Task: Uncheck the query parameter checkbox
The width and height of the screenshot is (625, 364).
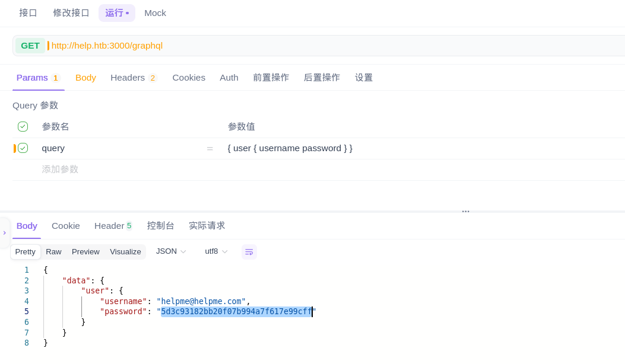Action: (23, 148)
